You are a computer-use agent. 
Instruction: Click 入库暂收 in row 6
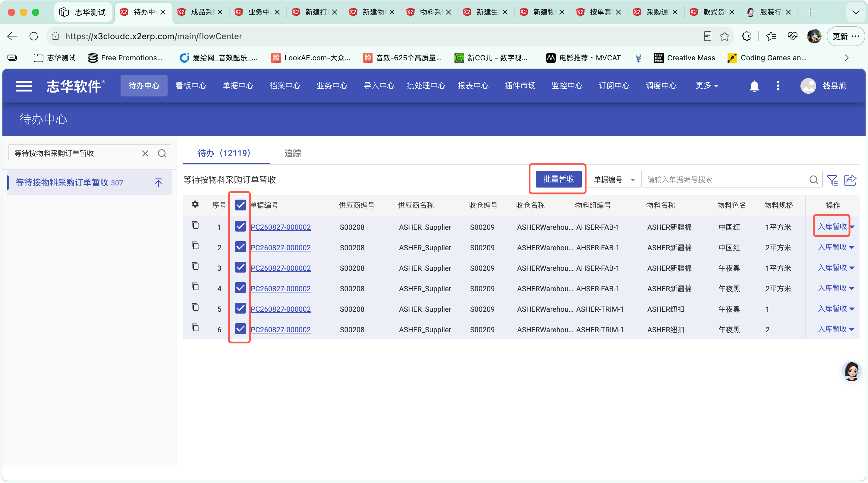(x=832, y=329)
